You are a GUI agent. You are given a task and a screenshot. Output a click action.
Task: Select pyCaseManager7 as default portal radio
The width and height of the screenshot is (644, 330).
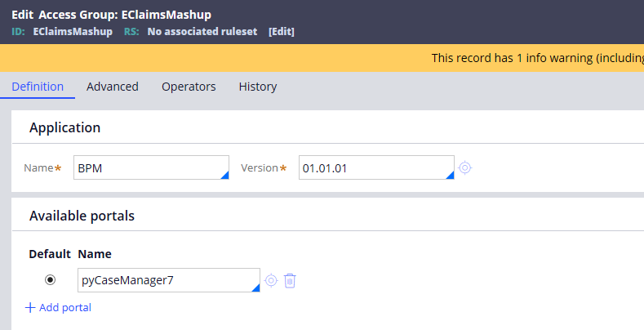point(50,280)
